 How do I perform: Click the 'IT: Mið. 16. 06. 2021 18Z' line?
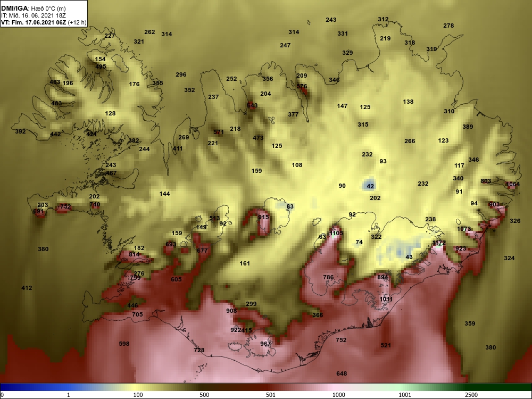pyautogui.click(x=33, y=15)
